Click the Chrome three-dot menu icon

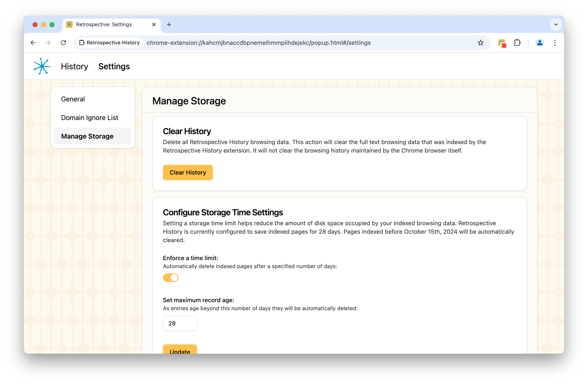click(x=556, y=42)
